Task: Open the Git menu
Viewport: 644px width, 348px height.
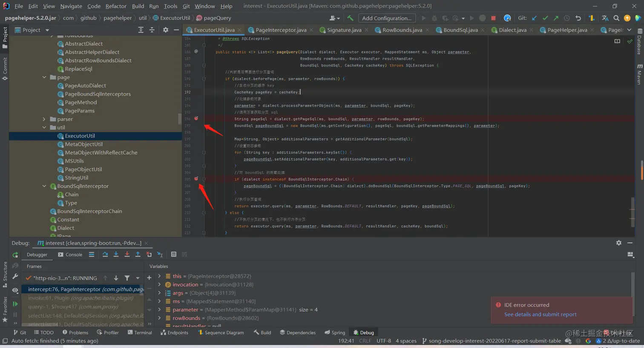Action: (x=186, y=6)
